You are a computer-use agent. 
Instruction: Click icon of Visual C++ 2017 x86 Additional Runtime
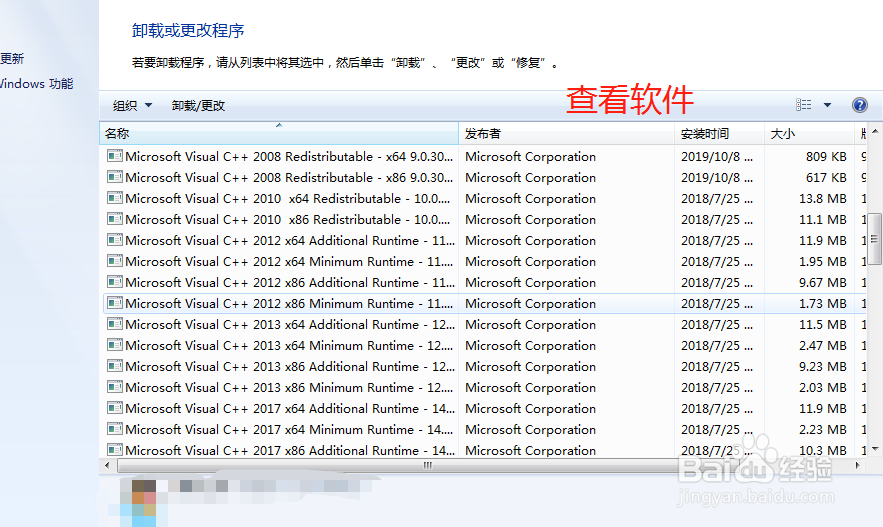point(115,450)
